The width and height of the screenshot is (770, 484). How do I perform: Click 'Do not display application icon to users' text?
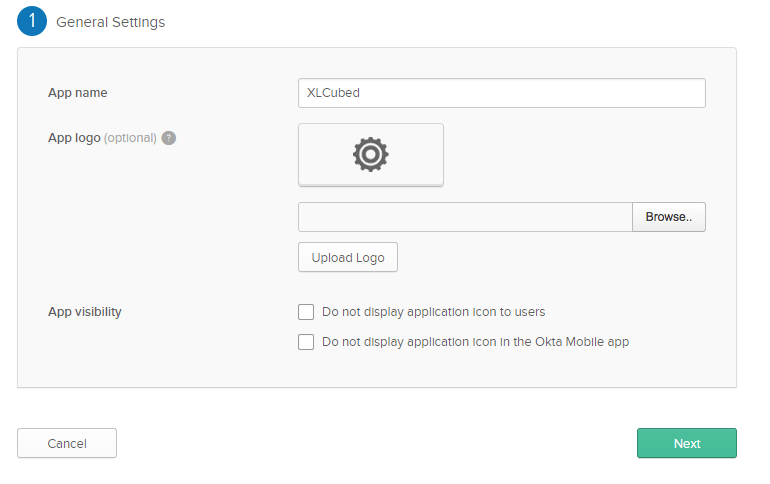pyautogui.click(x=433, y=312)
